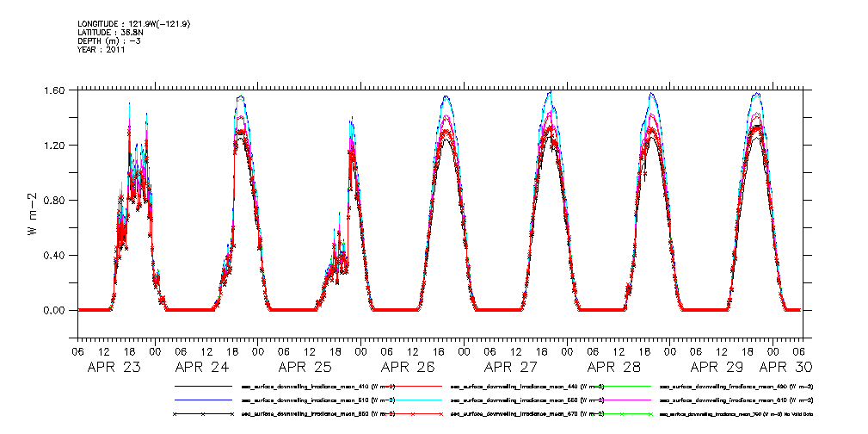Click the black x-marked legend line sample

tap(203, 414)
